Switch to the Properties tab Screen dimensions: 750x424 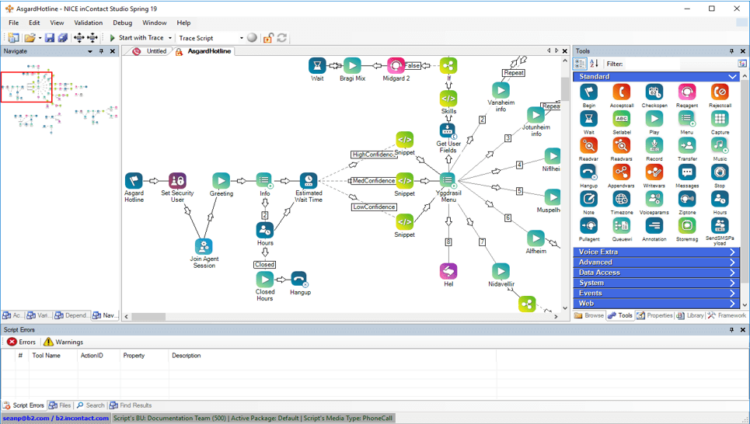(x=655, y=315)
